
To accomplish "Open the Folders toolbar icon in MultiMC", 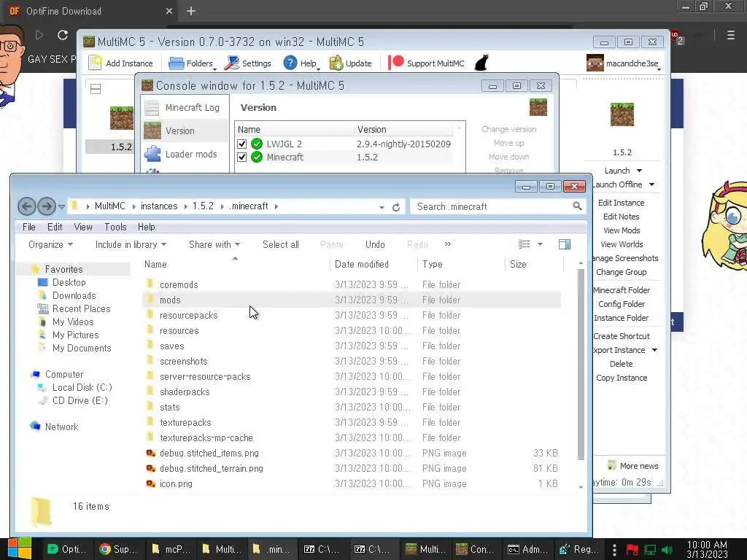I will coord(177,63).
